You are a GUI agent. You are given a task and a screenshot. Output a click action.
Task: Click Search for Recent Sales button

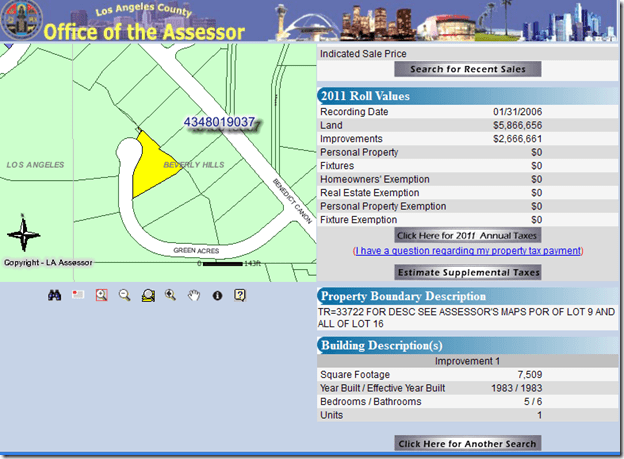[x=467, y=69]
